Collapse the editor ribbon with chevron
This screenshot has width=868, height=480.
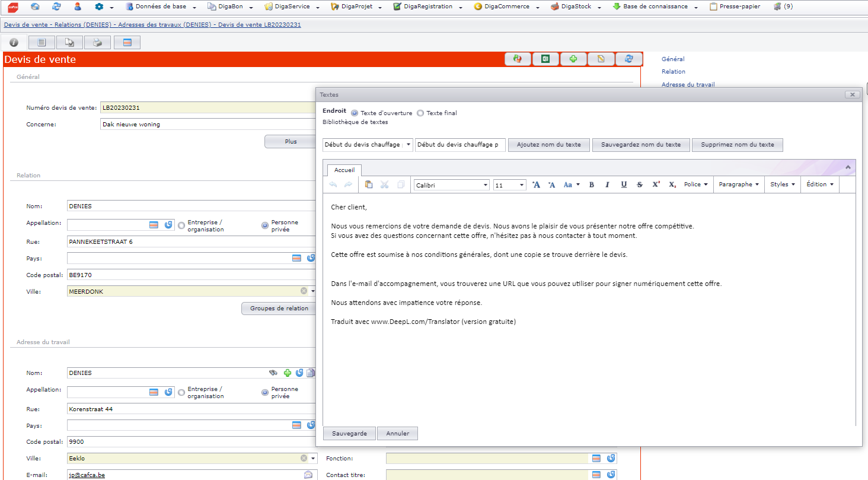(848, 168)
